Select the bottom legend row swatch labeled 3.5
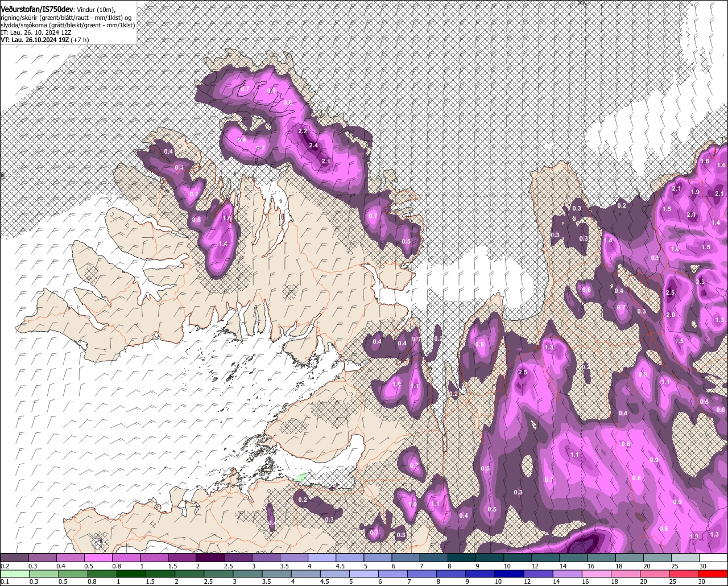Viewport: 728px width, 586px height. (276, 573)
